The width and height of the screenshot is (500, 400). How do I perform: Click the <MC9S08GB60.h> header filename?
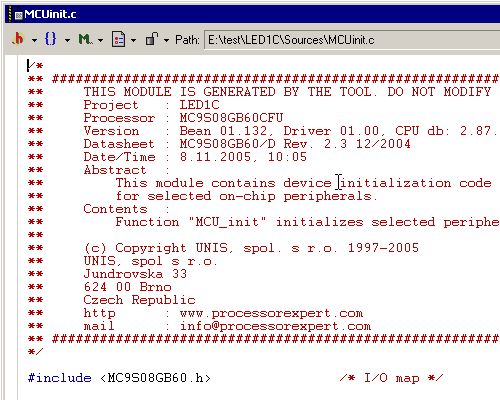click(x=156, y=378)
